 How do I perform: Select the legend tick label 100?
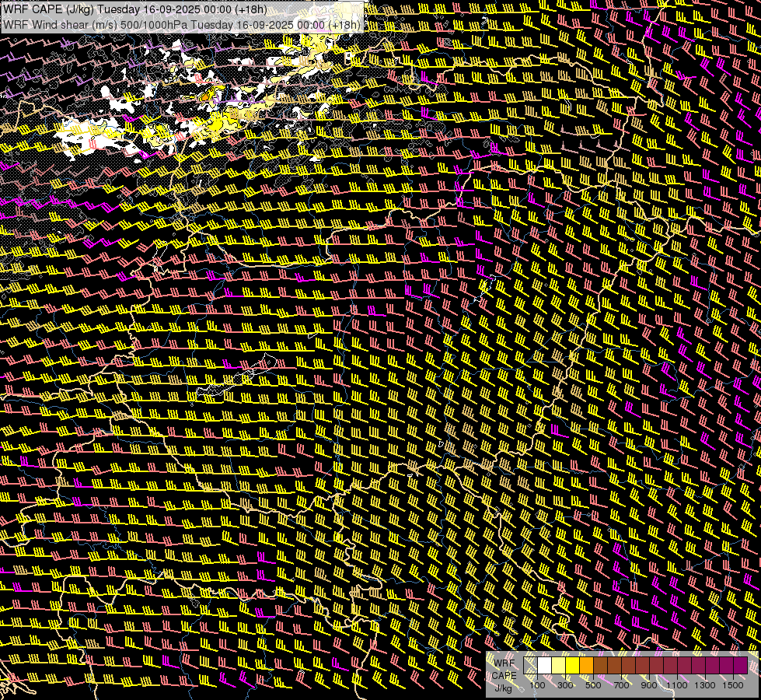[x=537, y=685]
